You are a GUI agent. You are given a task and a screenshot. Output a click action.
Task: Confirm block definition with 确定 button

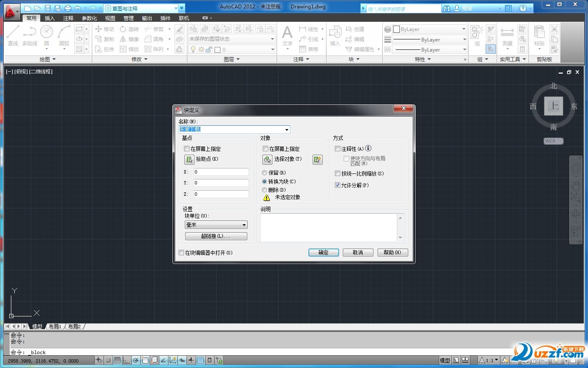[x=323, y=252]
